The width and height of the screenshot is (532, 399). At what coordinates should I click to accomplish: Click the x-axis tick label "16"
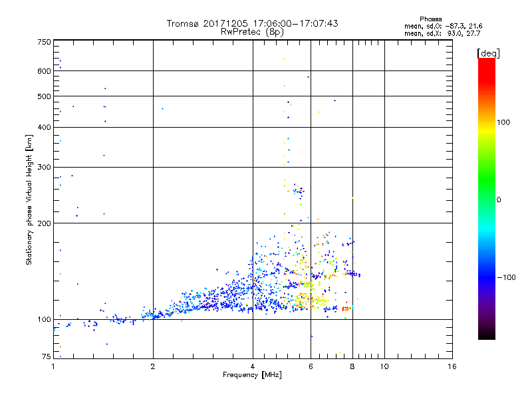[452, 366]
